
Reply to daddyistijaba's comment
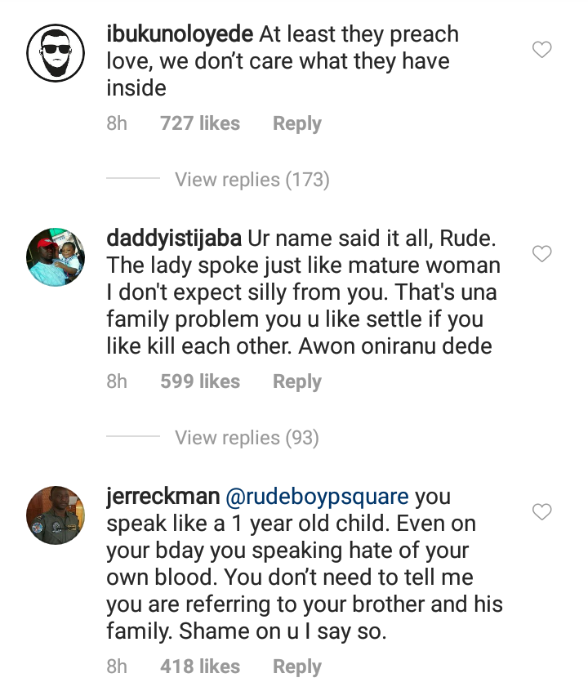tap(296, 381)
